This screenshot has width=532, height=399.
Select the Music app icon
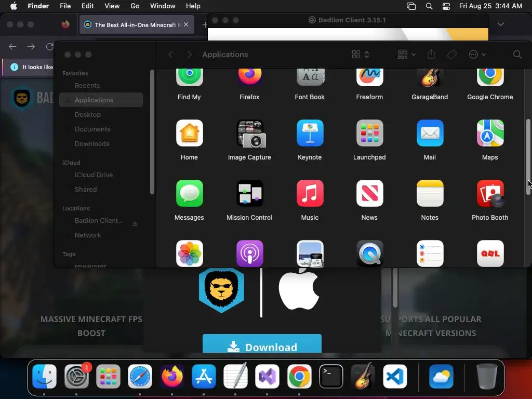[310, 193]
